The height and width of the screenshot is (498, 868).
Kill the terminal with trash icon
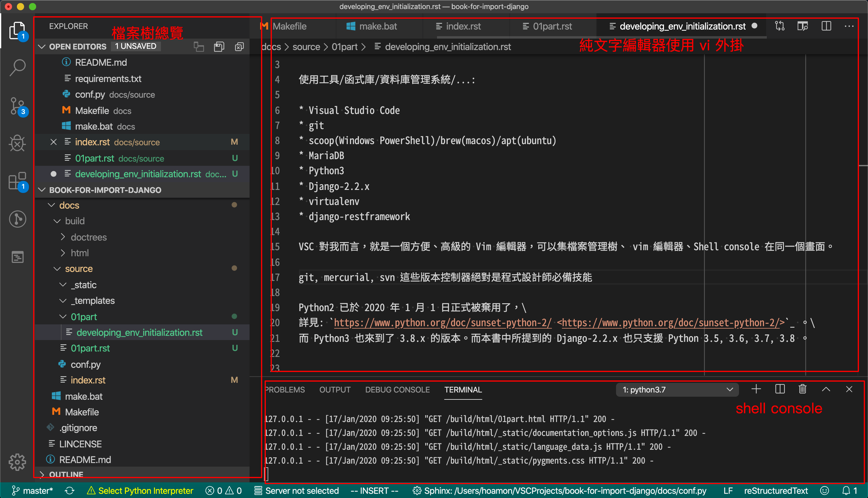802,389
